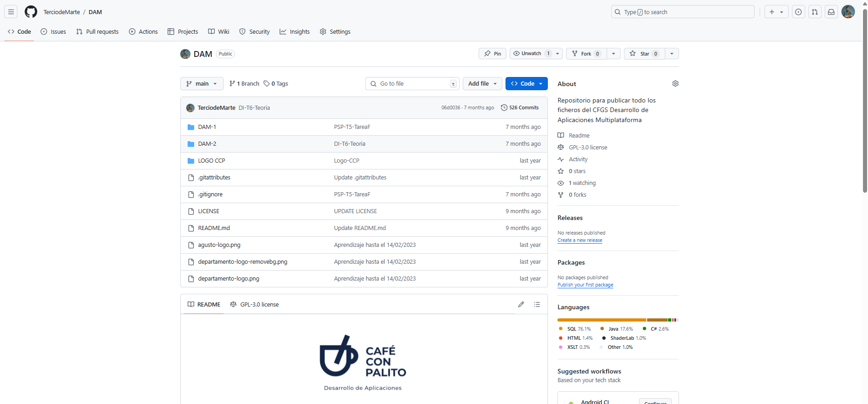Image resolution: width=868 pixels, height=404 pixels.
Task: Click SQL segment of languages bar
Action: click(602, 320)
